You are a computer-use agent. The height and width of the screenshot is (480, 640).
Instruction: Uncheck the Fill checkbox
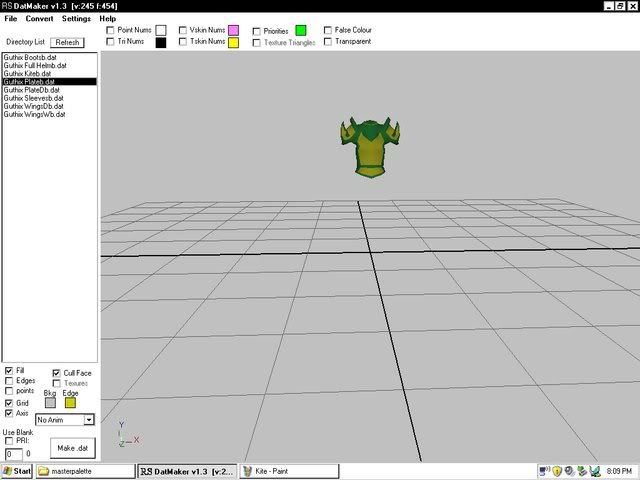[9, 371]
